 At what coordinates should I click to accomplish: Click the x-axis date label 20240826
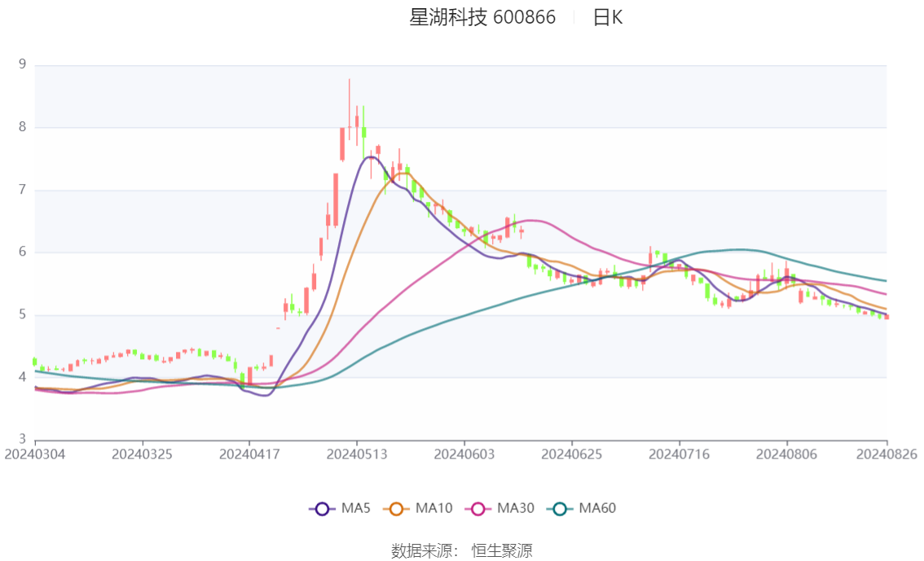887,454
